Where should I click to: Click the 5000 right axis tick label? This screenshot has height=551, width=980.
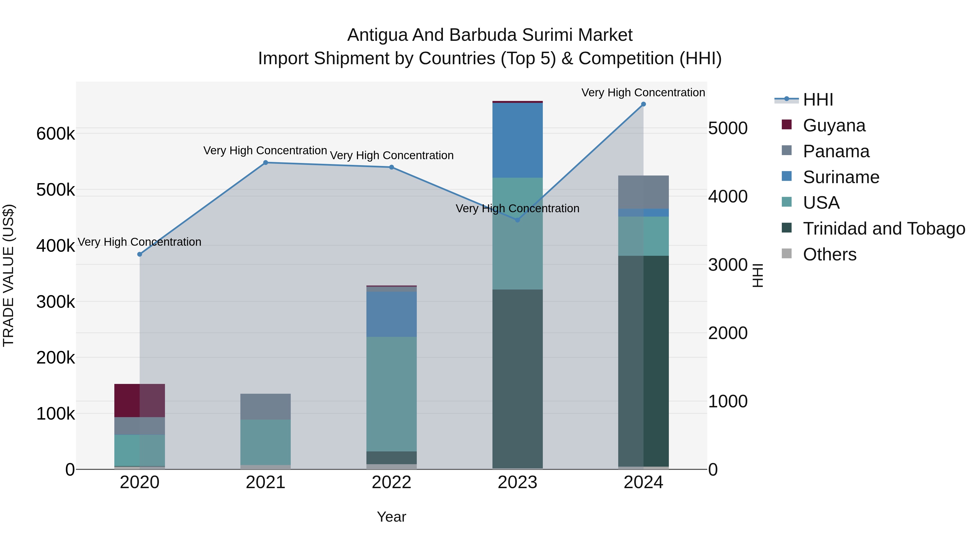point(728,128)
